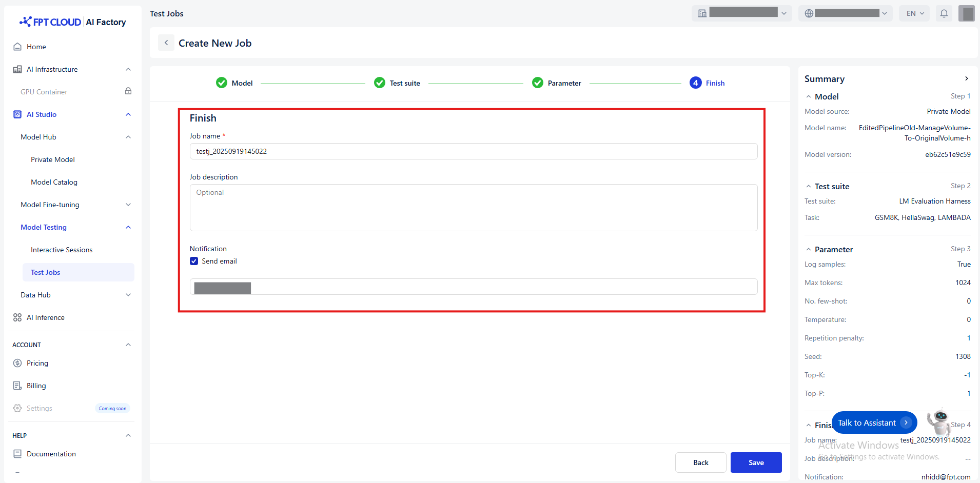Collapse the Summary panel with the arrow
The height and width of the screenshot is (483, 980).
point(966,78)
